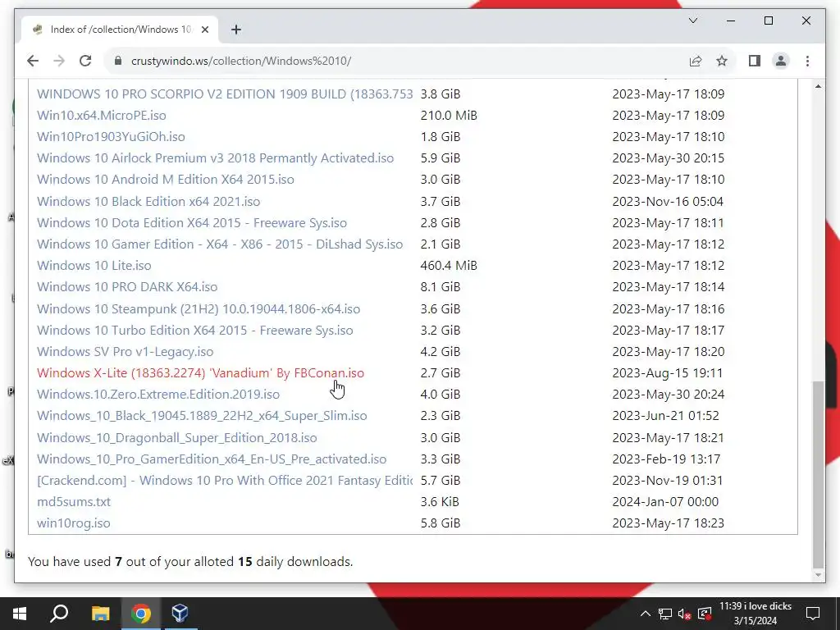840x630 pixels.
Task: Download Windows 10 PRO DARK X64.iso
Action: [127, 287]
